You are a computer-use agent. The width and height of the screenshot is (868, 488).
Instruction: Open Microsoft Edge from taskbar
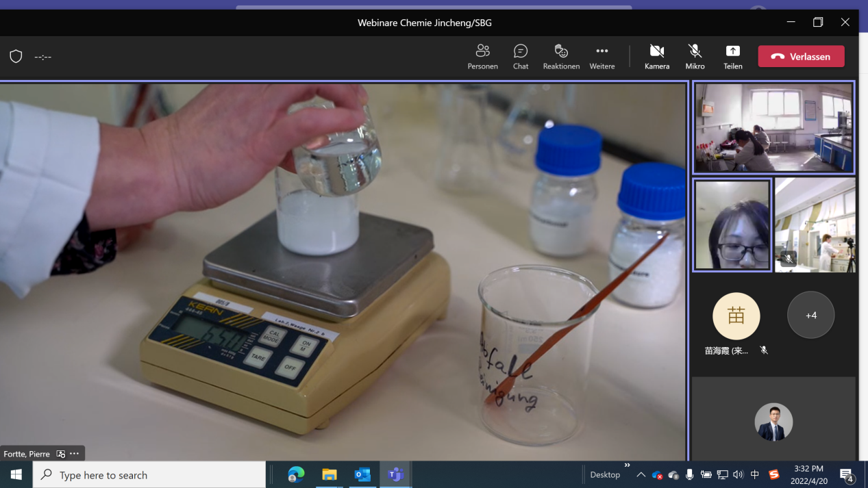point(296,474)
